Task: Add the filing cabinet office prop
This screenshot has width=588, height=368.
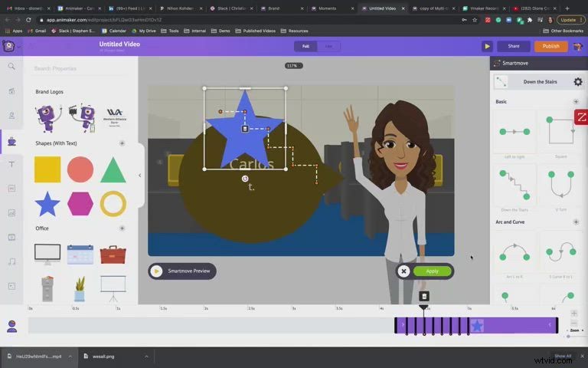Action: (x=47, y=288)
